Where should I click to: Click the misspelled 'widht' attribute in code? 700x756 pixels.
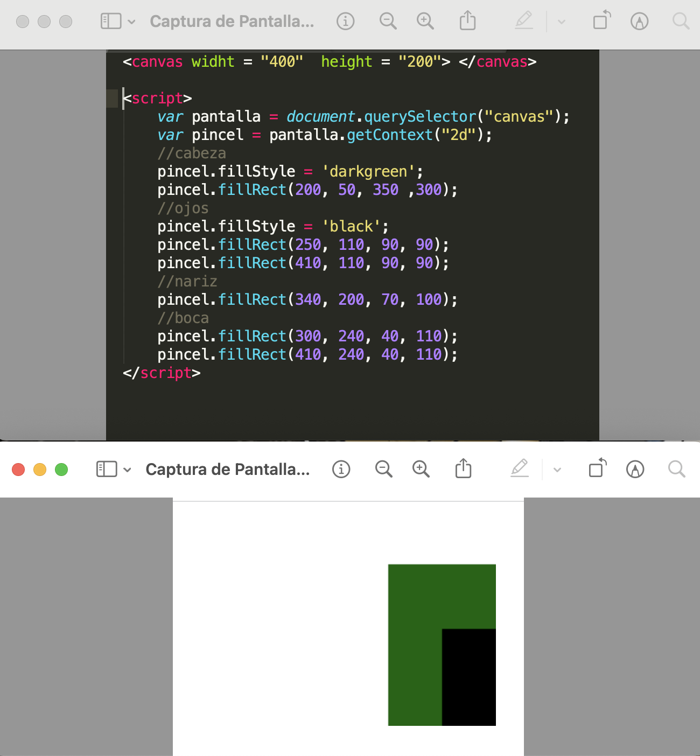click(x=213, y=61)
